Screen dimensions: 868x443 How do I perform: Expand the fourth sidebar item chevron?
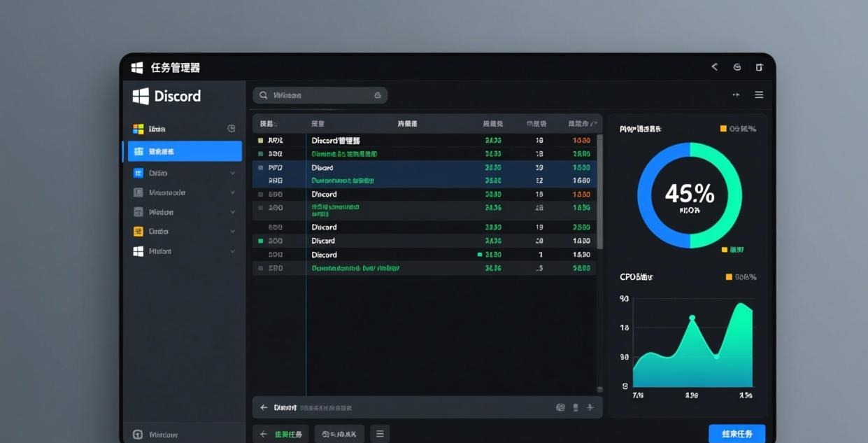coord(232,192)
